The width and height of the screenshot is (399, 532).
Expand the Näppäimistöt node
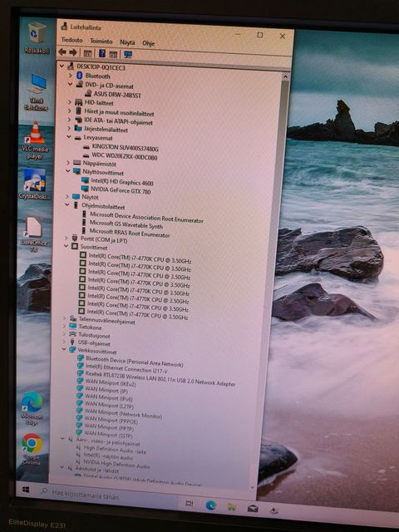coord(68,163)
